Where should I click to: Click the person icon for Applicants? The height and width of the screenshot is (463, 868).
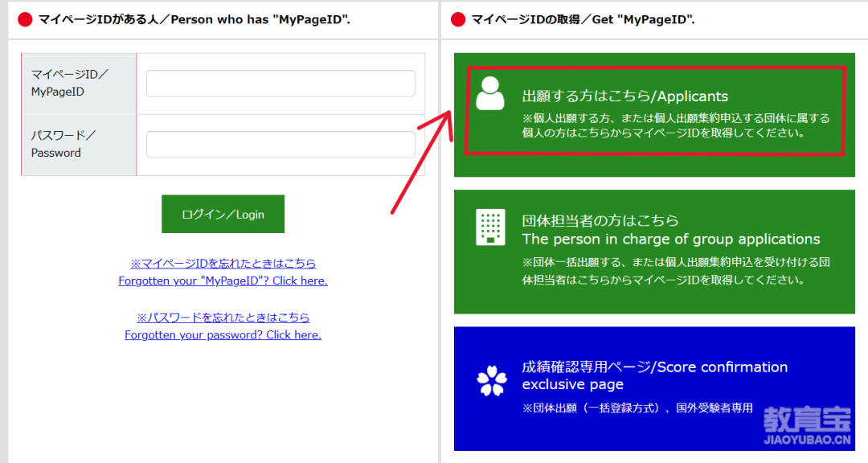[490, 93]
